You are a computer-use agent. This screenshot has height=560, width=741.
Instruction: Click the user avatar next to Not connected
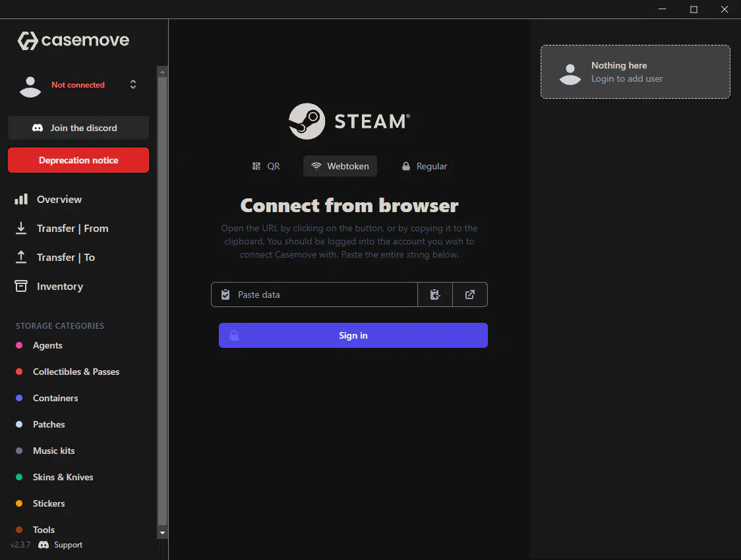tap(30, 86)
